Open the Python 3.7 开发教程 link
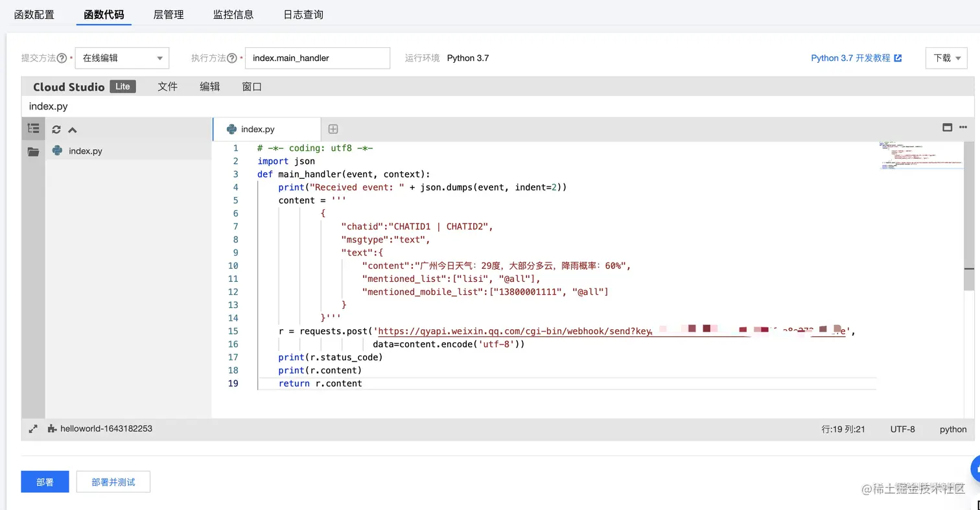This screenshot has height=510, width=980. click(x=850, y=58)
